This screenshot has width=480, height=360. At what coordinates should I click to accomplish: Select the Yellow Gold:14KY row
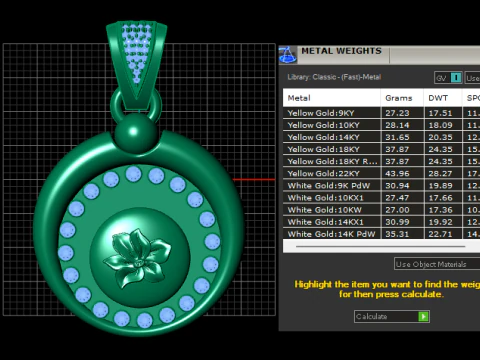point(382,137)
